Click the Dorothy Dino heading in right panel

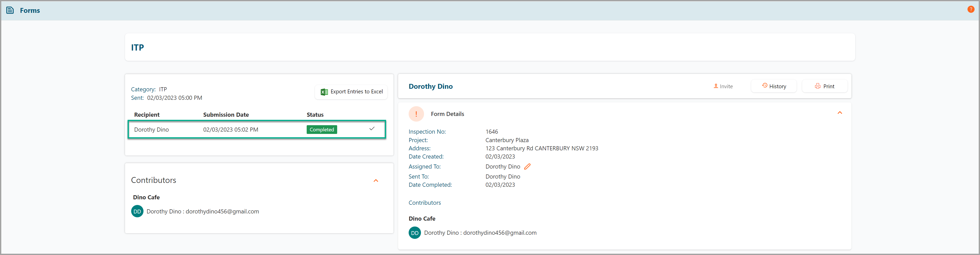pyautogui.click(x=431, y=86)
